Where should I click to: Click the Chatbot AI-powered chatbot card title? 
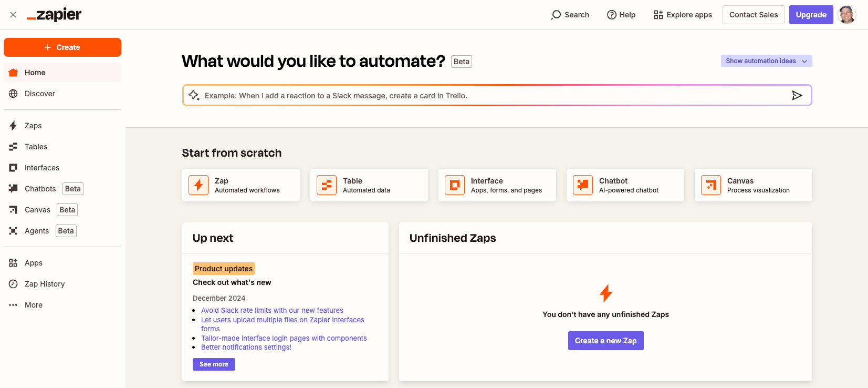(x=613, y=181)
